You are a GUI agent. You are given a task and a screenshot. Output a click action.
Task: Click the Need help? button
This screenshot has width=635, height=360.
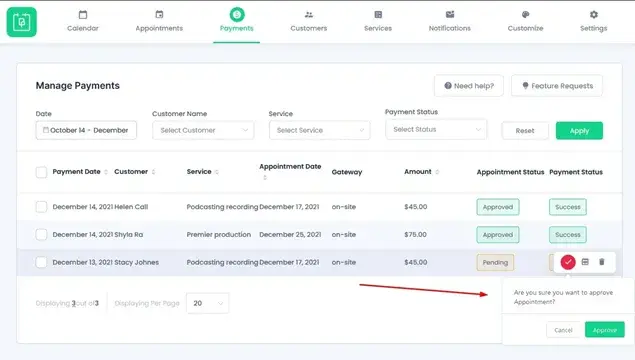coord(469,86)
